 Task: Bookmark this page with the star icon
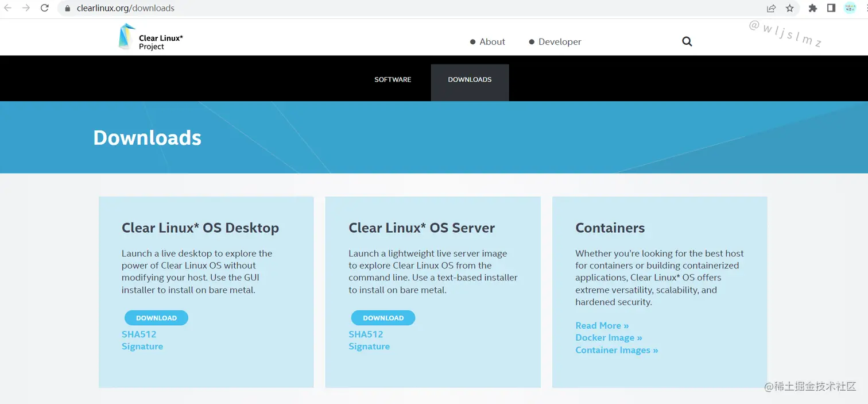790,8
